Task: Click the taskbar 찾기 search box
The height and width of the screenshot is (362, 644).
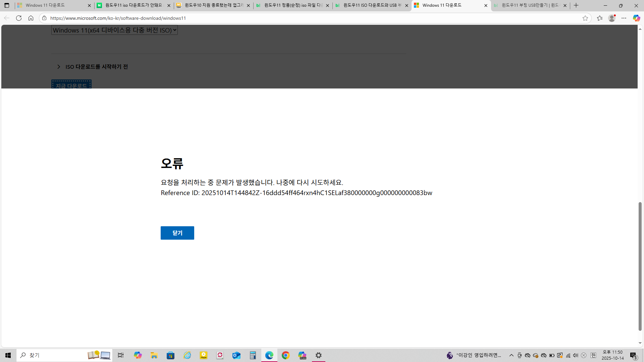Action: pyautogui.click(x=64, y=355)
